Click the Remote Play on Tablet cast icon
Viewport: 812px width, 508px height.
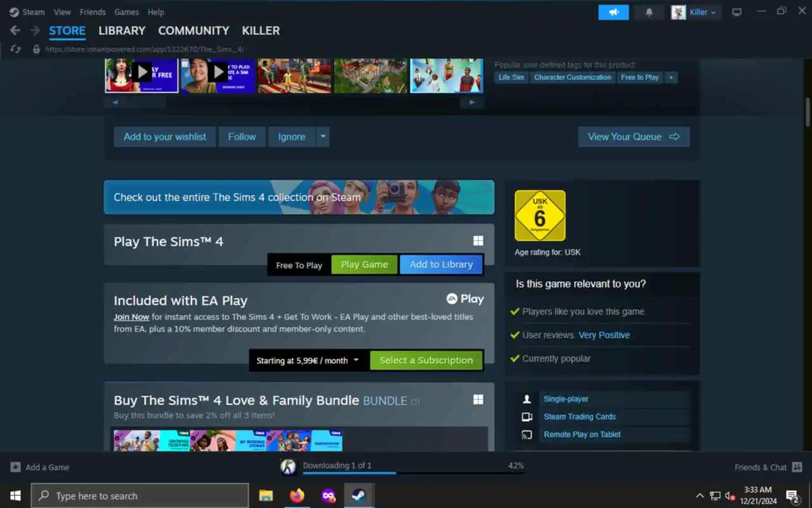click(x=527, y=434)
